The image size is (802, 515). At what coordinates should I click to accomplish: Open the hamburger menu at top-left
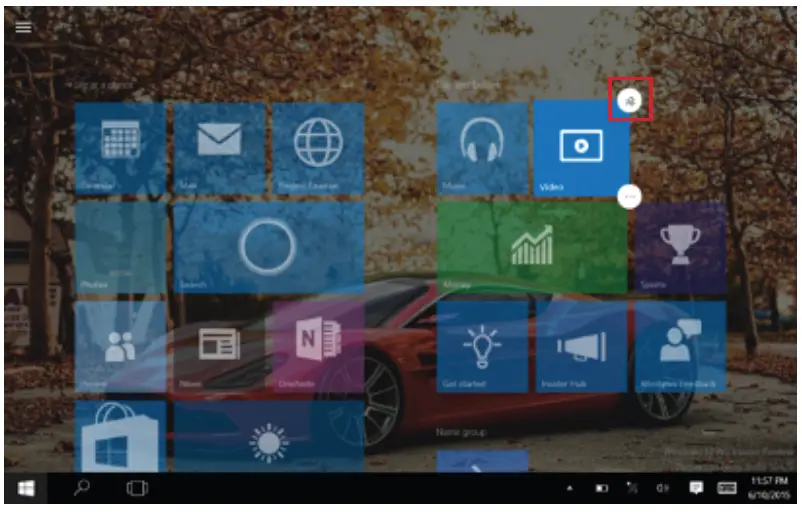coord(23,27)
